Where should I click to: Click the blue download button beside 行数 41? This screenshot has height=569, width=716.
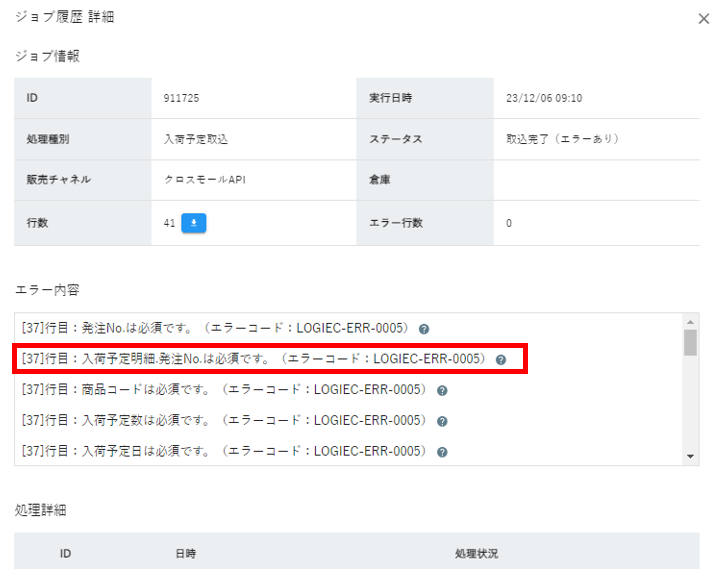click(194, 223)
